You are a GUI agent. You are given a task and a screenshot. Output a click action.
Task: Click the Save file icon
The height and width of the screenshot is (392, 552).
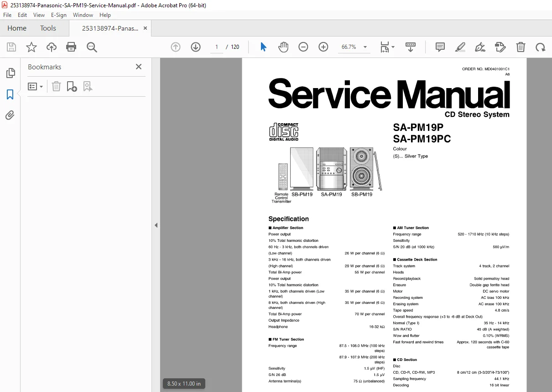pyautogui.click(x=11, y=47)
